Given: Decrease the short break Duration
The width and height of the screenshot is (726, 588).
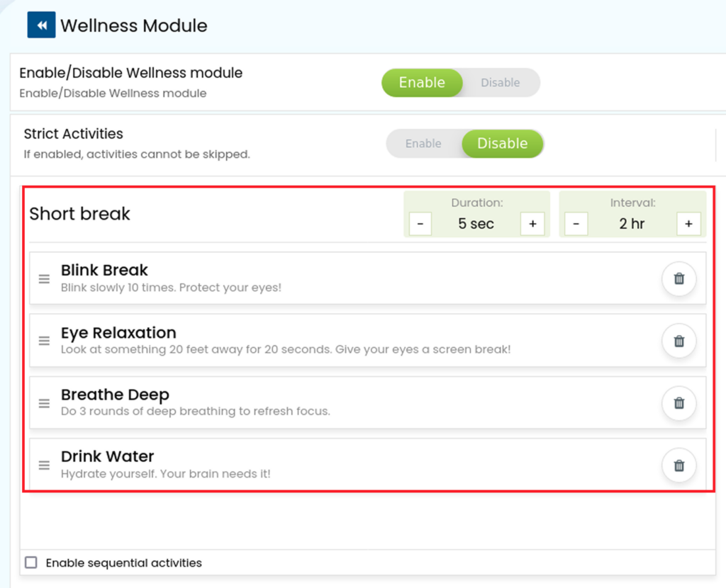Looking at the screenshot, I should 420,224.
